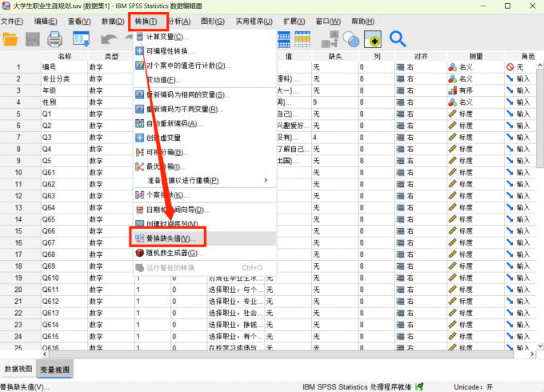The height and width of the screenshot is (392, 544).
Task: Click the 日期和时间向导 calendar icon
Action: click(x=139, y=210)
